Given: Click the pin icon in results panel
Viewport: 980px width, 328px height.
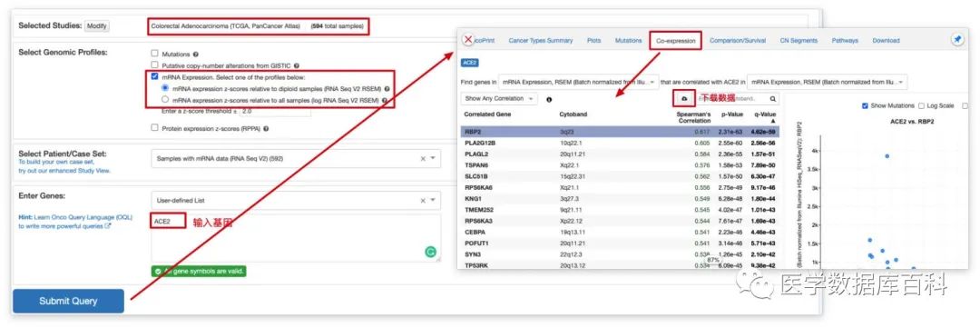Looking at the screenshot, I should pos(957,39).
